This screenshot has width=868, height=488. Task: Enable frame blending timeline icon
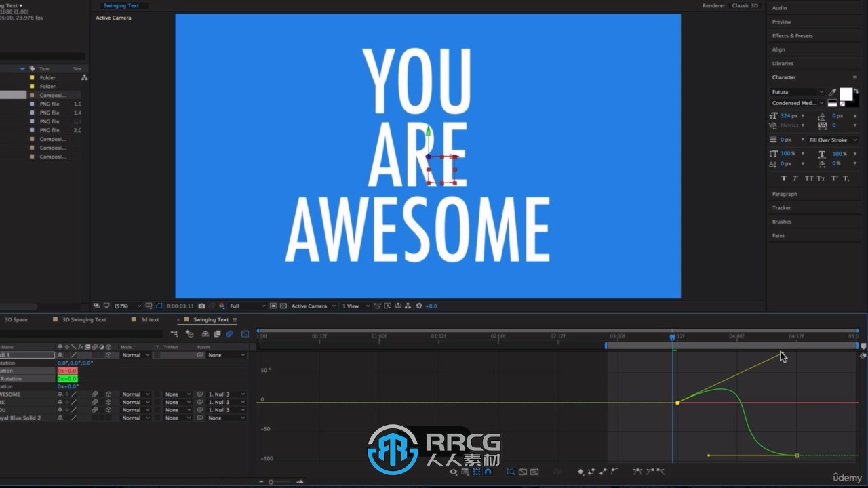point(217,333)
